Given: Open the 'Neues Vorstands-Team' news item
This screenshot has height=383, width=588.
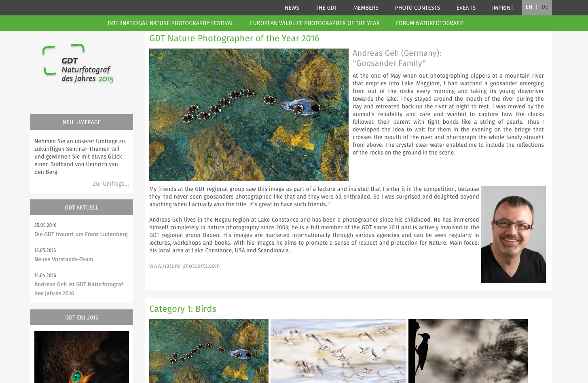Looking at the screenshot, I should (63, 259).
